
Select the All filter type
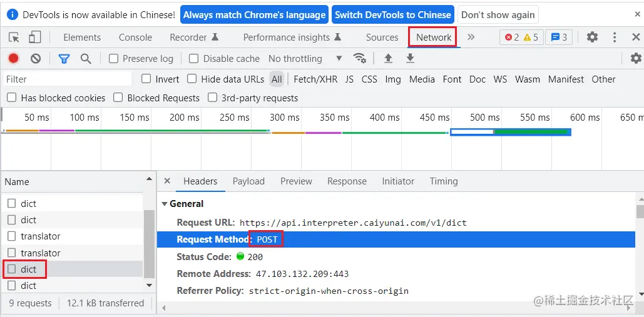click(277, 79)
